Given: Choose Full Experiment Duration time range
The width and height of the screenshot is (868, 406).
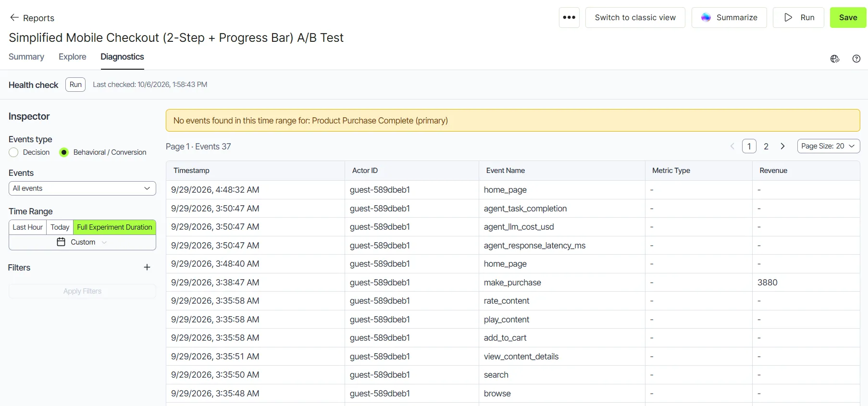Looking at the screenshot, I should pos(114,227).
